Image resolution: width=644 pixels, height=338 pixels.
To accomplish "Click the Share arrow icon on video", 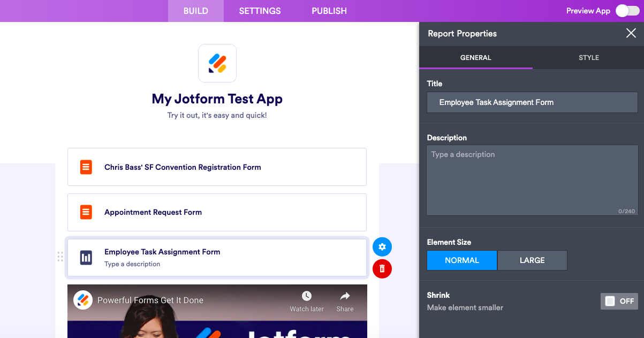I will (345, 296).
